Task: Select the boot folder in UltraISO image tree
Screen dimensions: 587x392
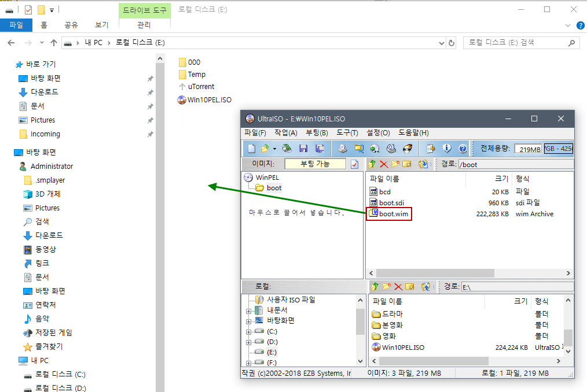Action: click(x=274, y=188)
